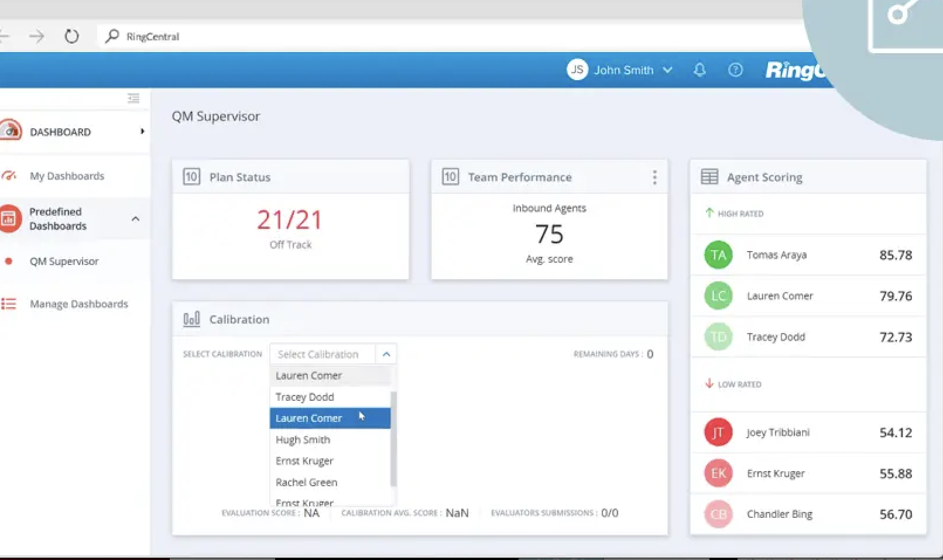Choose Tracey Dodd in calibration list

[330, 397]
